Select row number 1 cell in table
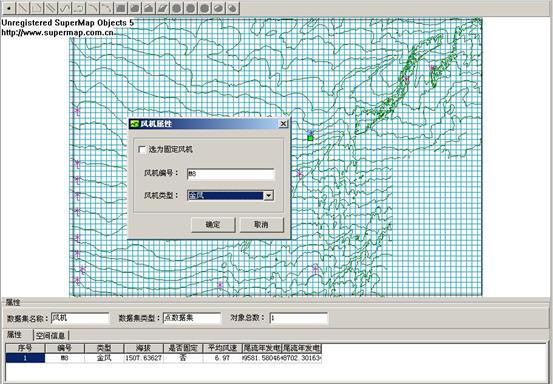This screenshot has height=384, width=553. (25, 358)
